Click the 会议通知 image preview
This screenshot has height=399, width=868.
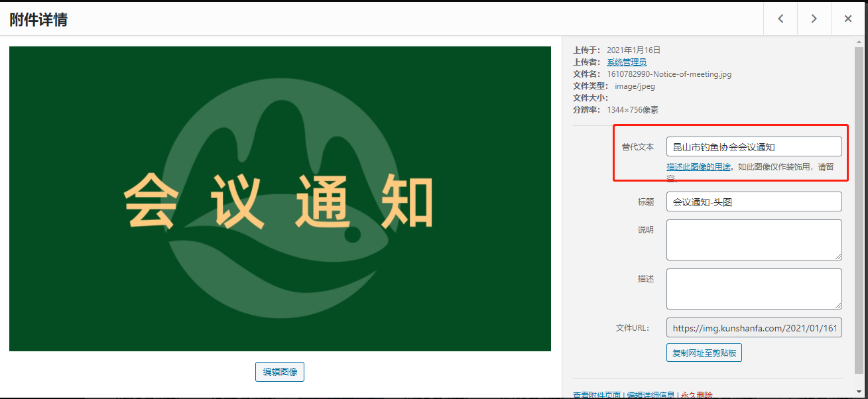pyautogui.click(x=280, y=199)
